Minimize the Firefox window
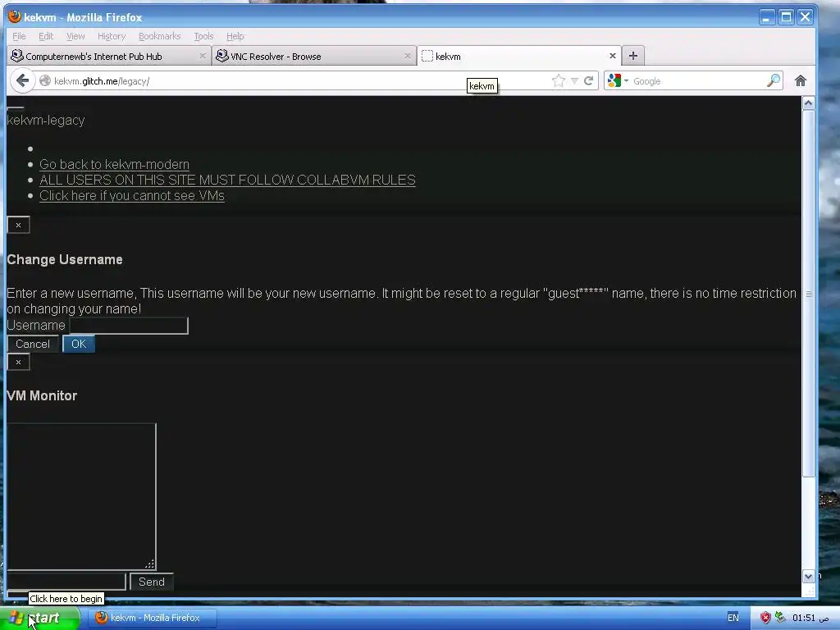 tap(767, 17)
